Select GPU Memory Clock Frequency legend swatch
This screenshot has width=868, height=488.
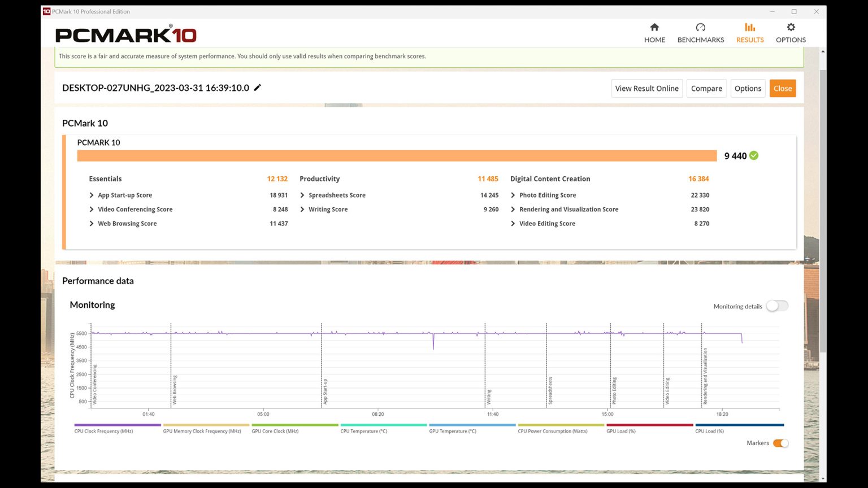206,425
